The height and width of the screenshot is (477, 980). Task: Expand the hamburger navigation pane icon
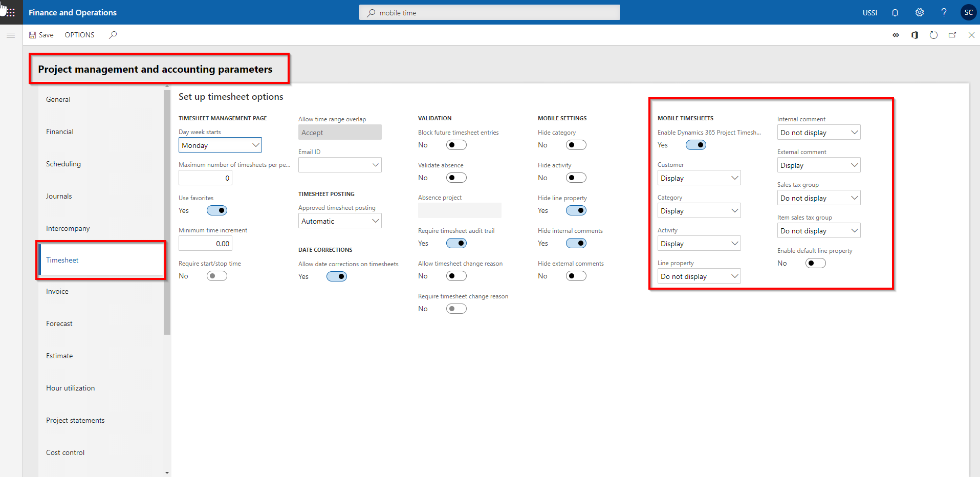[x=11, y=35]
